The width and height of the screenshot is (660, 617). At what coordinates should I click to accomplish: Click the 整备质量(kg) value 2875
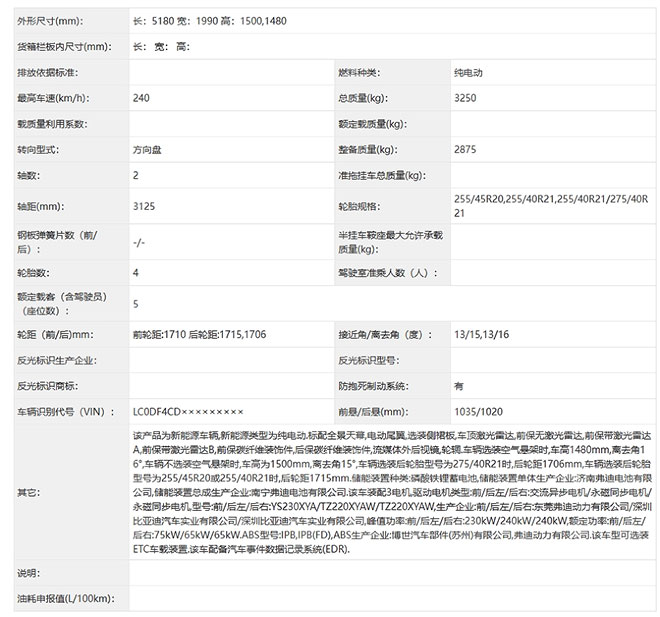point(465,149)
